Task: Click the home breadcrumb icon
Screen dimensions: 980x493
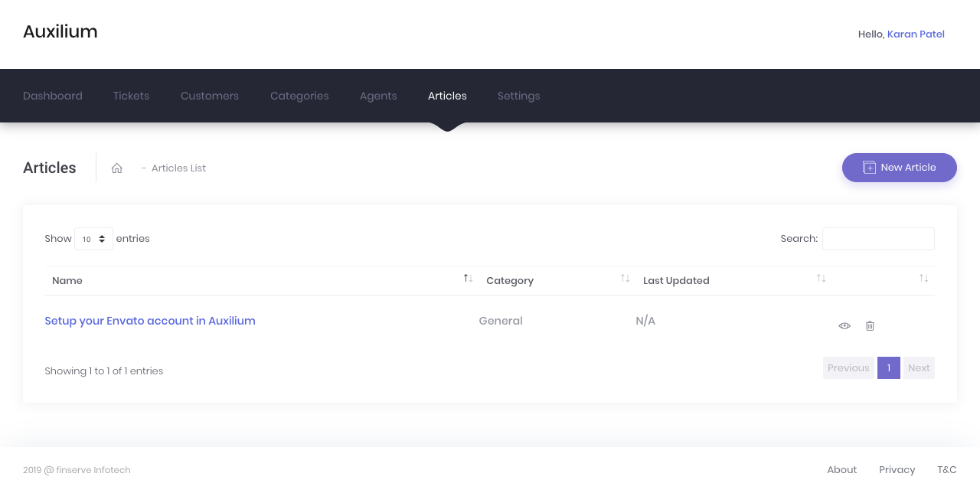Action: 117,168
